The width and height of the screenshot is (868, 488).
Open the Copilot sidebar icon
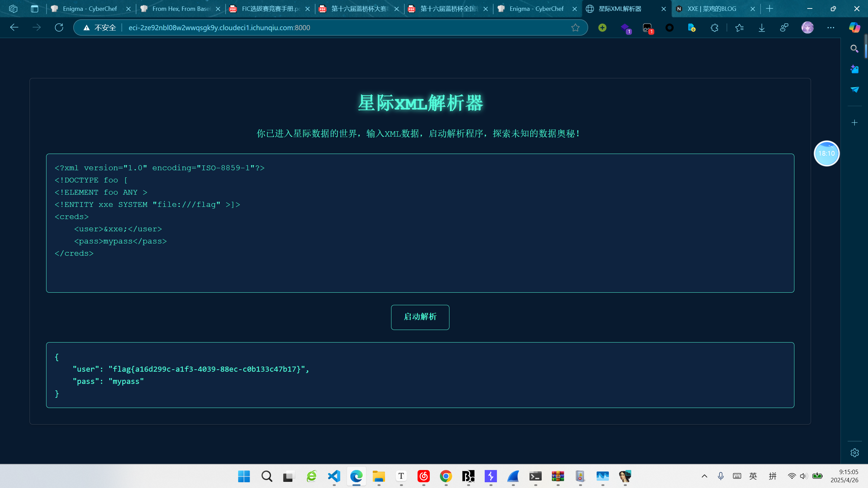tap(854, 27)
